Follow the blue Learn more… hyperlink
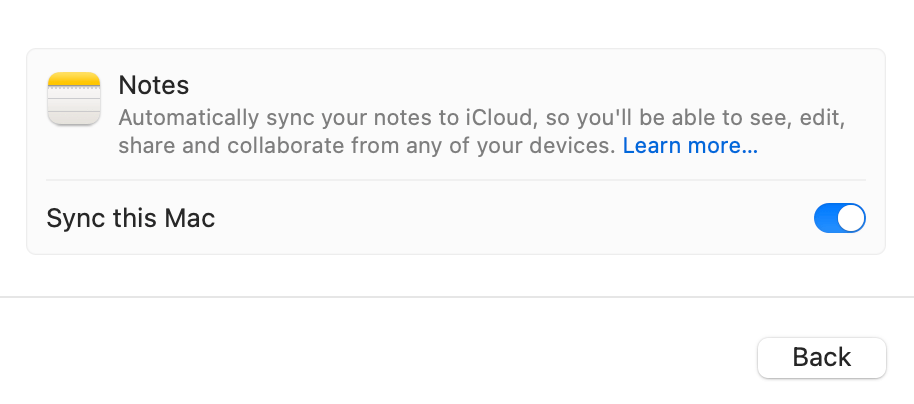Screen dimensions: 914x404 click(690, 146)
